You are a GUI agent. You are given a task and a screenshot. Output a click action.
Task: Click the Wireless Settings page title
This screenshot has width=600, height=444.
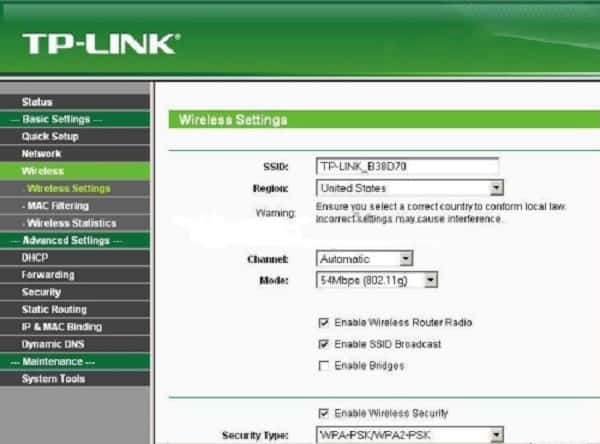point(233,120)
